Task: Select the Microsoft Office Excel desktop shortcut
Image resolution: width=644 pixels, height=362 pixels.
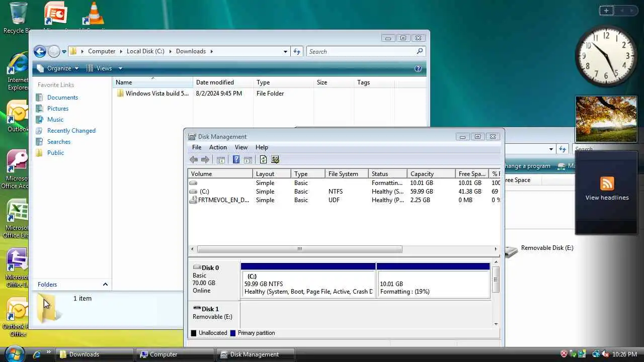Action: (x=18, y=219)
